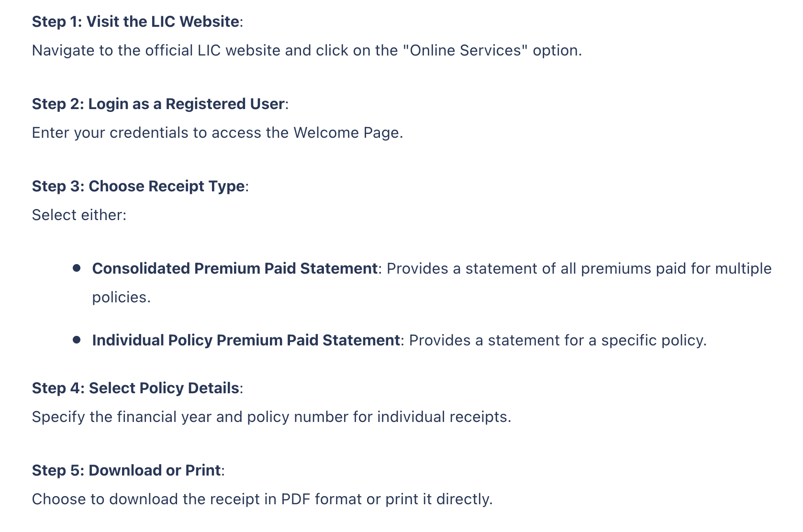Click the "Select either:" text
Viewport: 803px width, 532px height.
(79, 215)
